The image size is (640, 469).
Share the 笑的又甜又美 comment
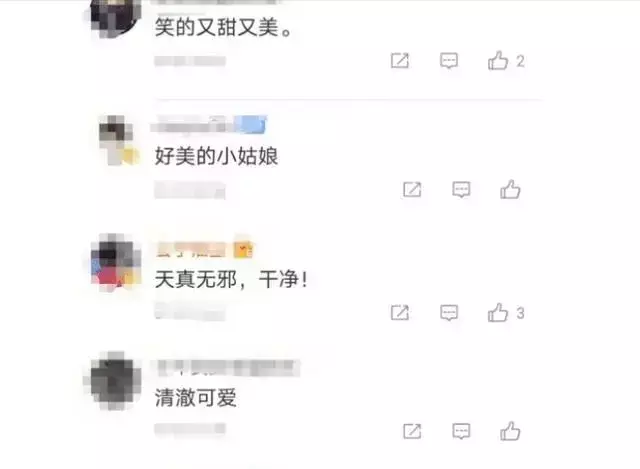coord(400,61)
